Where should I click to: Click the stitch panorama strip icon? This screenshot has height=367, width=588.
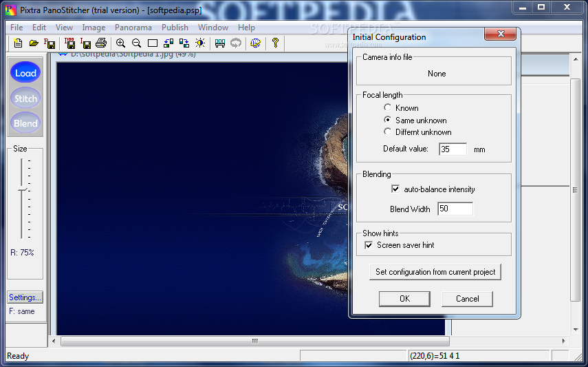220,43
